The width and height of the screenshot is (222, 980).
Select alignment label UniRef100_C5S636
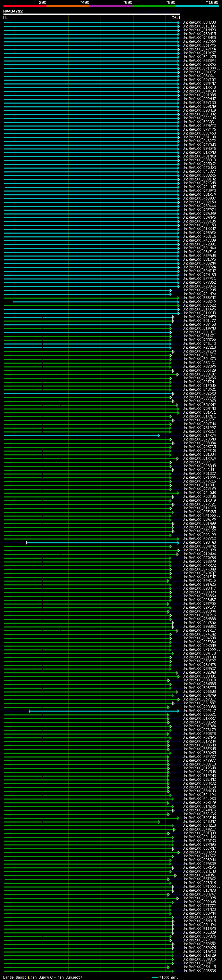pos(199,971)
